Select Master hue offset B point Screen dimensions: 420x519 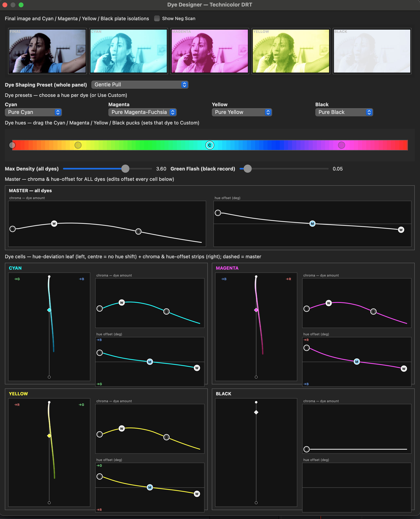[x=218, y=213]
